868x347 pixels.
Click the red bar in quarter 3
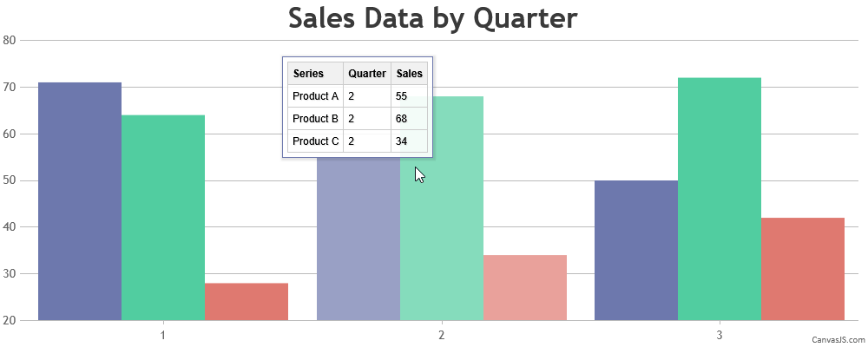point(803,269)
